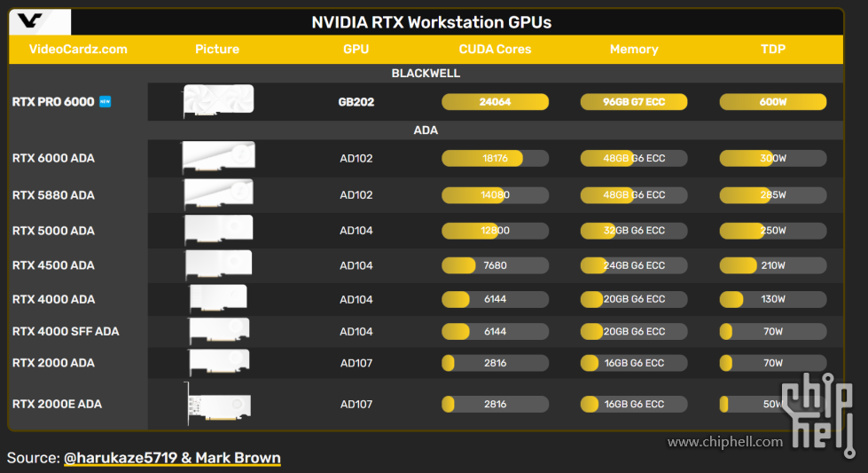The width and height of the screenshot is (868, 473).
Task: Click the AD104 cell in RTX 5000 ADA row
Action: [x=356, y=231]
